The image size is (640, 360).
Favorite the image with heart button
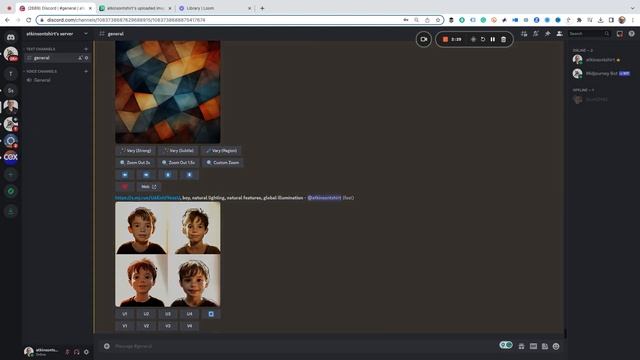pyautogui.click(x=125, y=187)
